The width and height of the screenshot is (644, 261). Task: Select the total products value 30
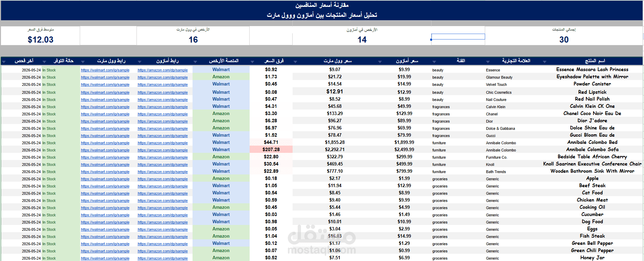tap(564, 40)
